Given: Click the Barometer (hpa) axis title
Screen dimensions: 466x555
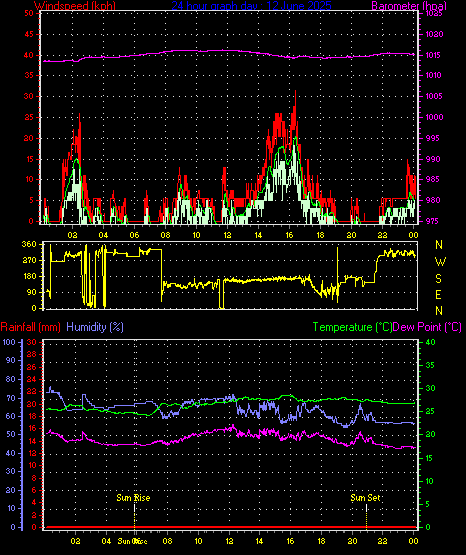Looking at the screenshot, I should click(409, 6).
